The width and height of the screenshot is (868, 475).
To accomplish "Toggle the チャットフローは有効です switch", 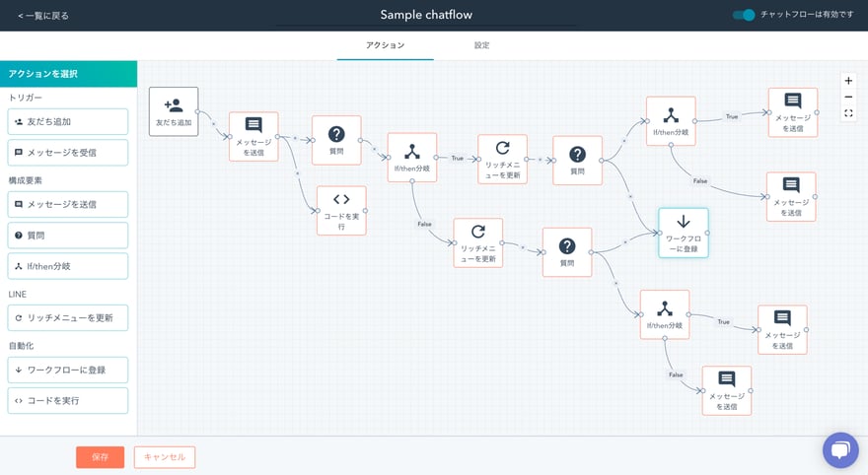I will [744, 15].
